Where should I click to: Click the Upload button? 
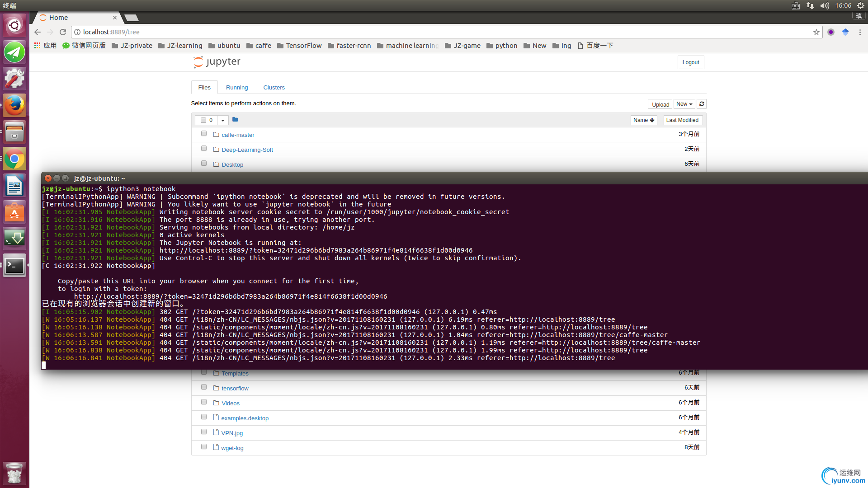coord(660,104)
